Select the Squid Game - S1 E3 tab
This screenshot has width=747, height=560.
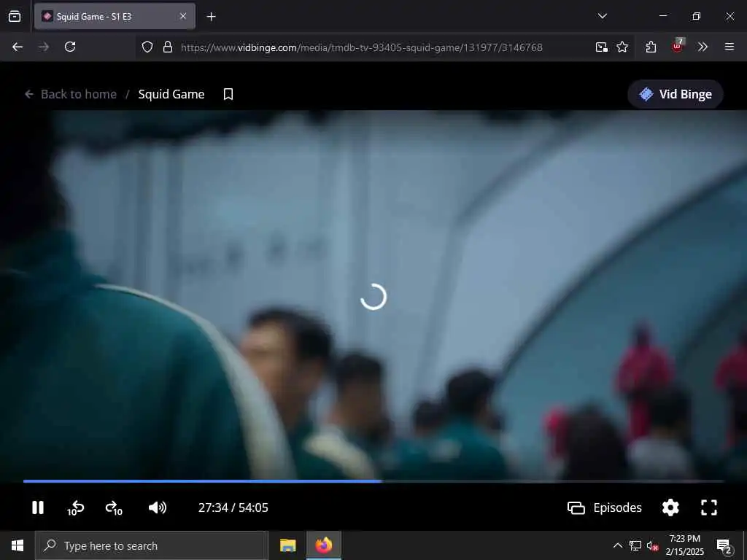click(x=115, y=16)
